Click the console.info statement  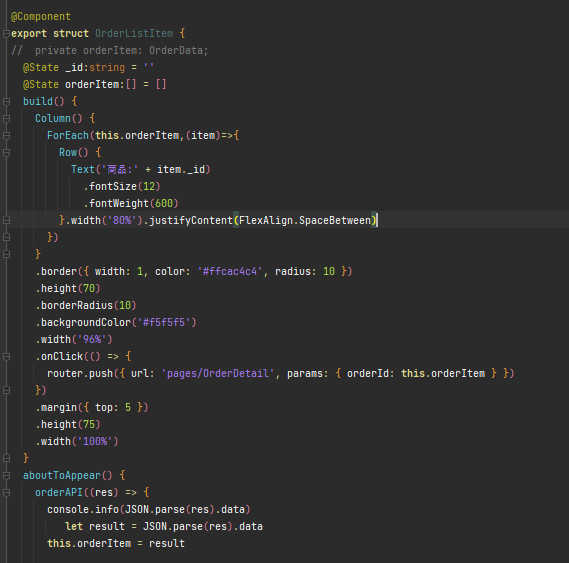(149, 510)
